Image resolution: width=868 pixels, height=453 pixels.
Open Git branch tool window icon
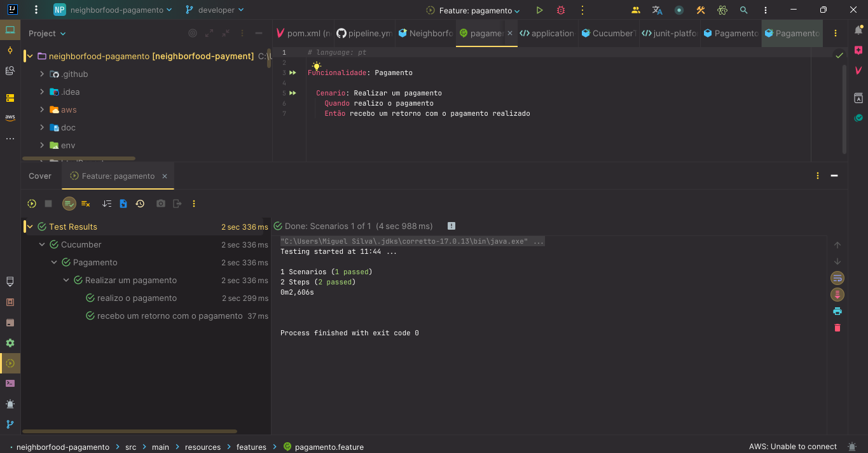pos(10,424)
